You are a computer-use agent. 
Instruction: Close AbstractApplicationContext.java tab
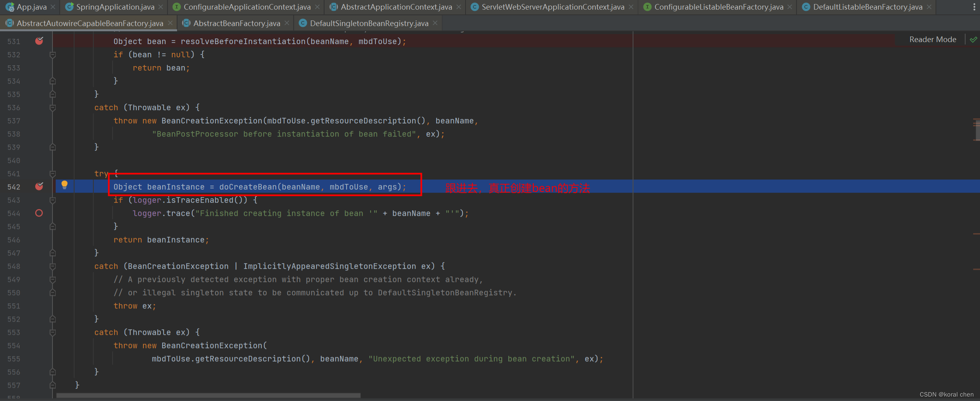point(459,7)
